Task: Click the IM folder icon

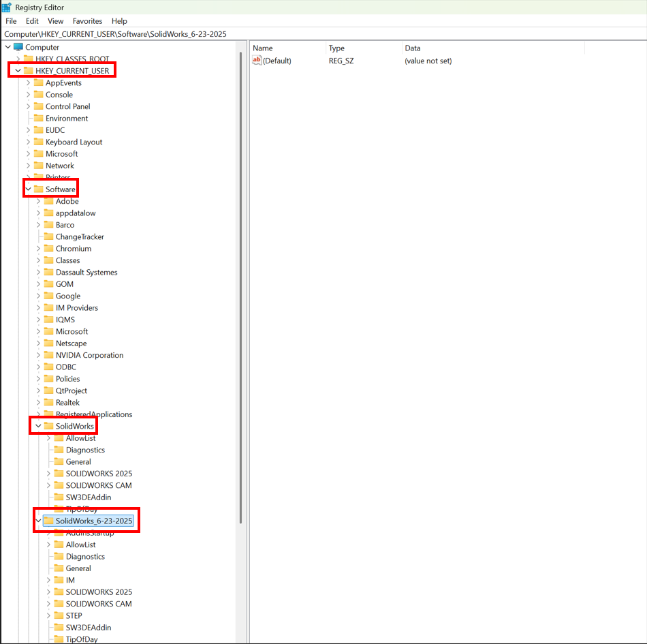Action: pyautogui.click(x=59, y=580)
